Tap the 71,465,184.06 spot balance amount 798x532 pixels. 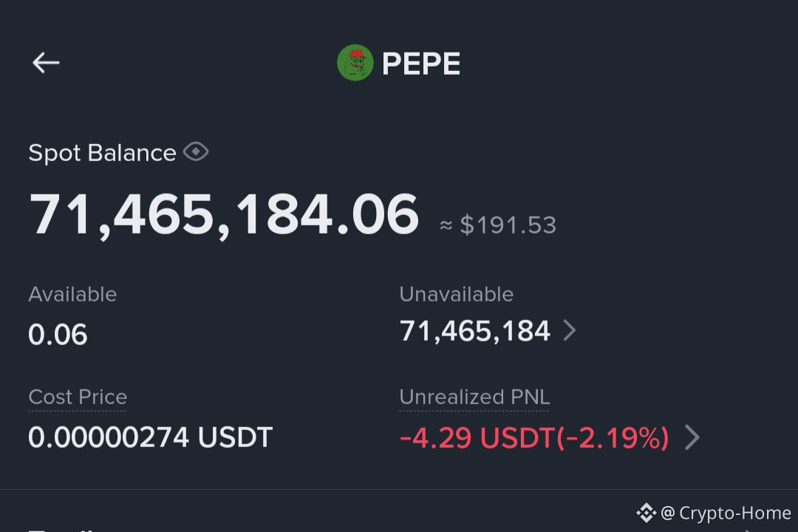(x=224, y=215)
